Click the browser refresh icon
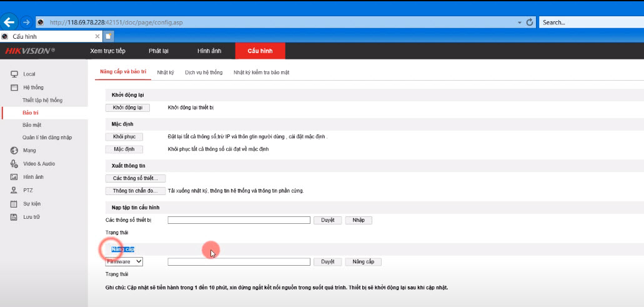The width and height of the screenshot is (644, 307). tap(530, 22)
